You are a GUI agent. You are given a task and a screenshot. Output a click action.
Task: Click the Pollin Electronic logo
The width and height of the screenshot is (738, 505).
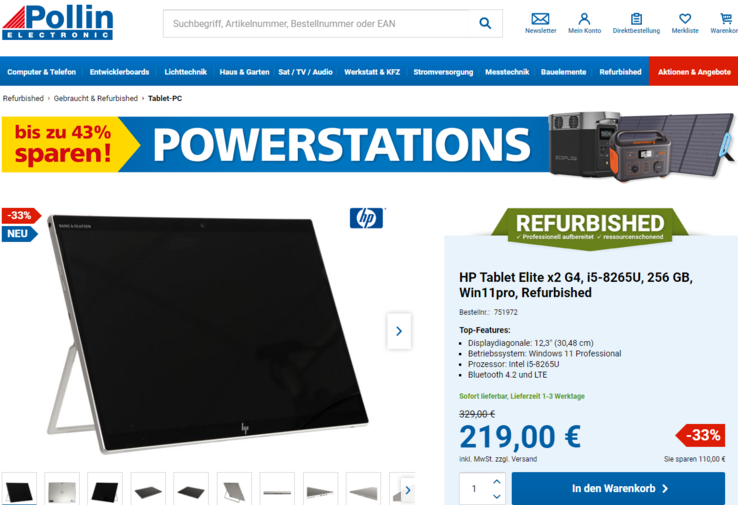pos(57,23)
